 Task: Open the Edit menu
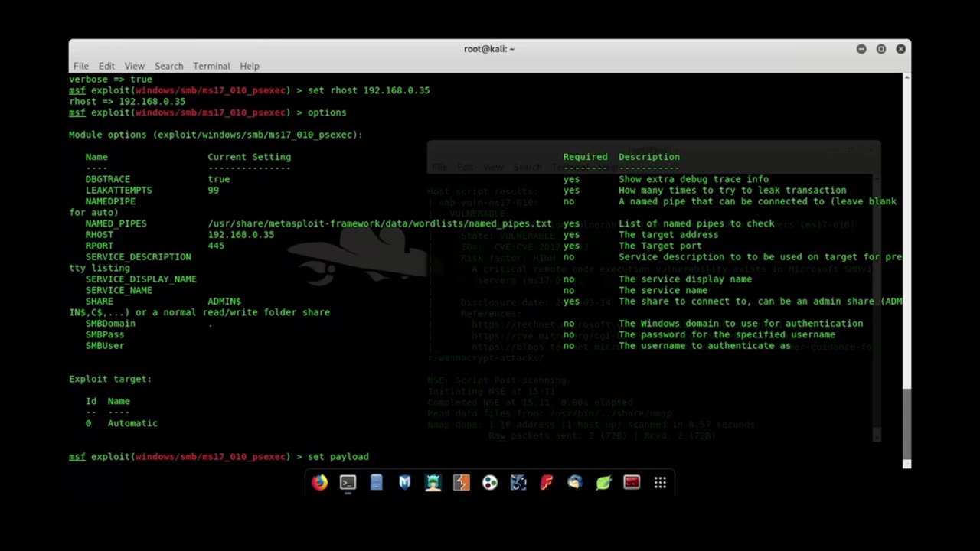tap(106, 66)
